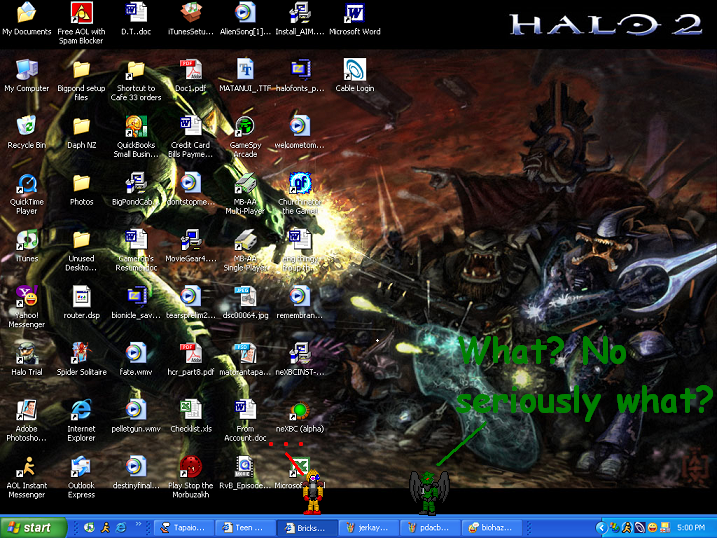Open the Unused Desktop shortcuts folder
This screenshot has width=717, height=538.
pyautogui.click(x=81, y=240)
